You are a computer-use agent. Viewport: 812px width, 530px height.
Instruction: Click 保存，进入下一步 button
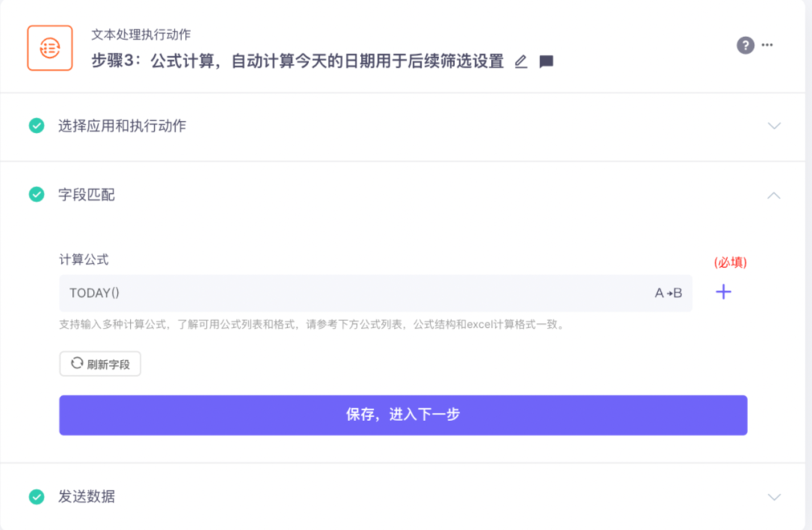403,415
